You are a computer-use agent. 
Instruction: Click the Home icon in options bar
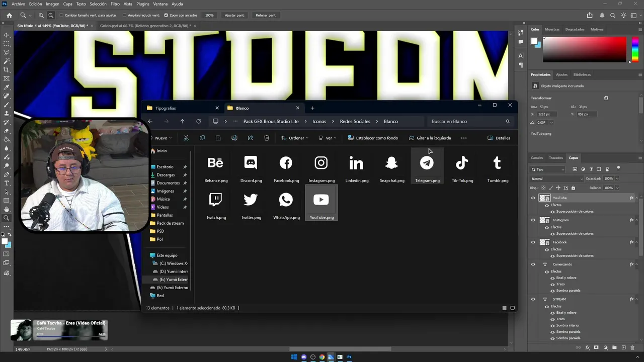coord(9,15)
